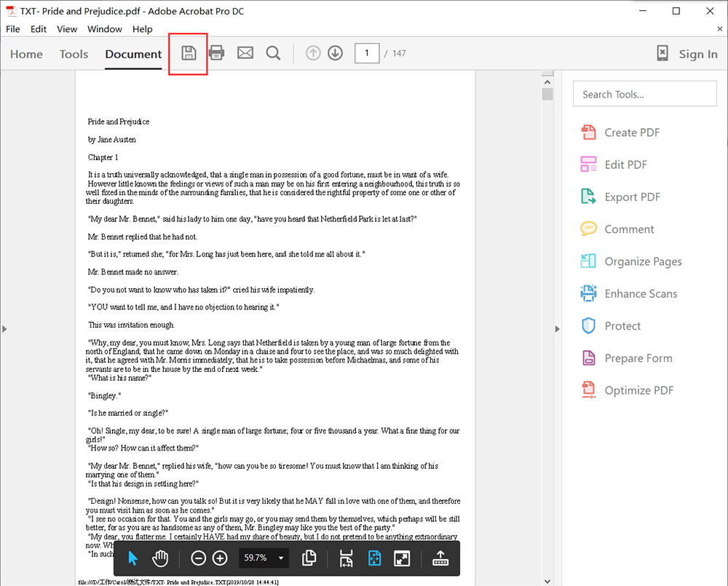Open the File menu
Screen dimensions: 728x586
[13, 29]
